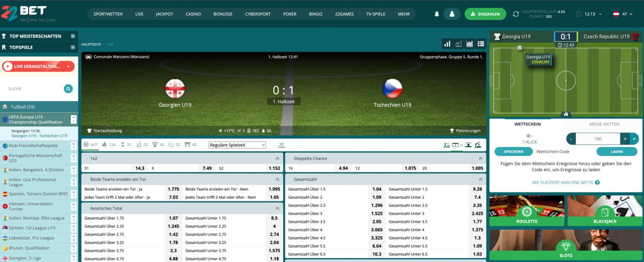Open the Blackjack game thumbnail
Viewport: 644px width, 262px height.
pos(605,210)
